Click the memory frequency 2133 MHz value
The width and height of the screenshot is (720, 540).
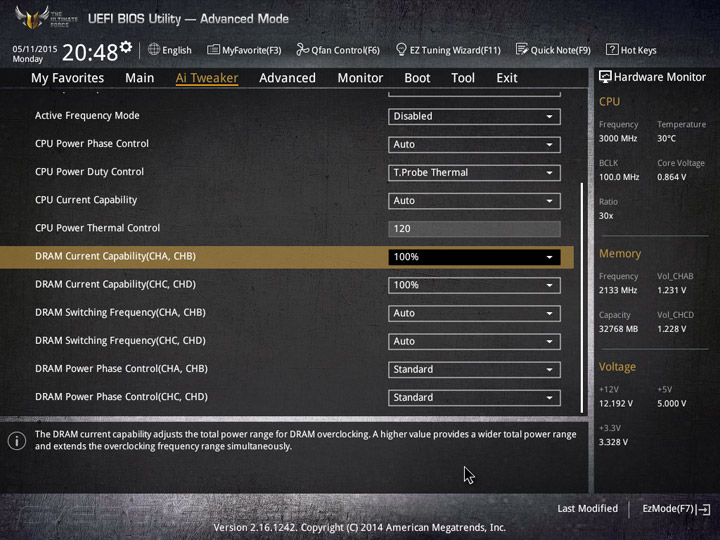click(x=618, y=291)
